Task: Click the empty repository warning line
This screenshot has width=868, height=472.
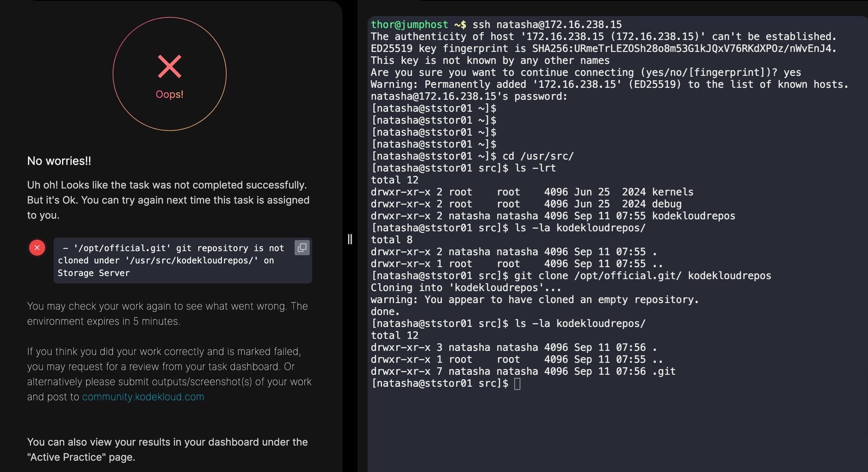Action: (x=534, y=300)
